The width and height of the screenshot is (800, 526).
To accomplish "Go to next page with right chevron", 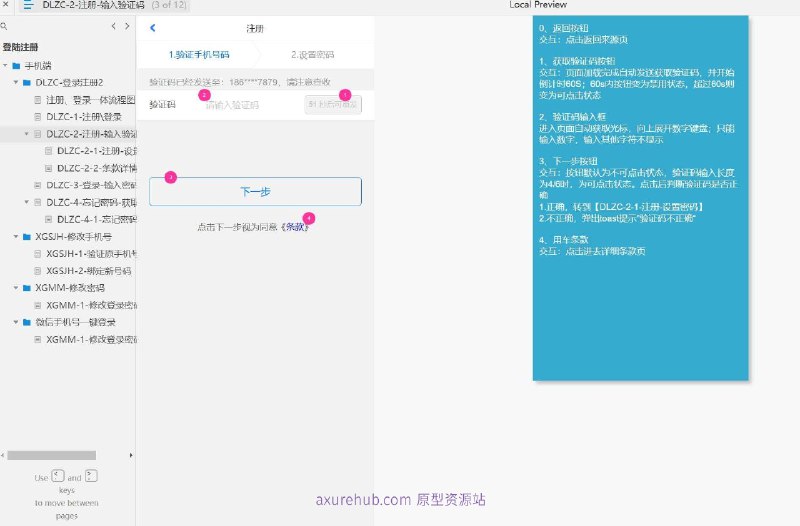I will click(127, 26).
